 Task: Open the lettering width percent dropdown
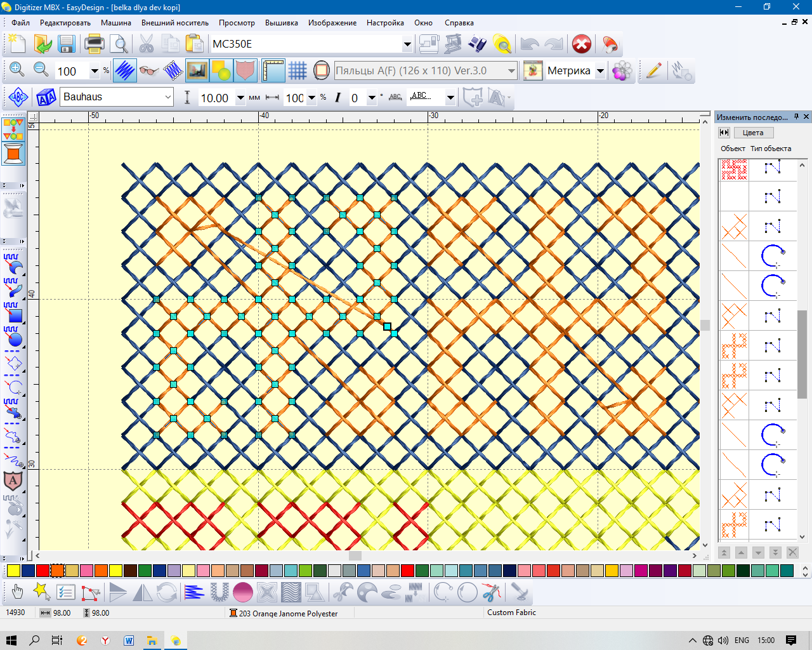[311, 98]
